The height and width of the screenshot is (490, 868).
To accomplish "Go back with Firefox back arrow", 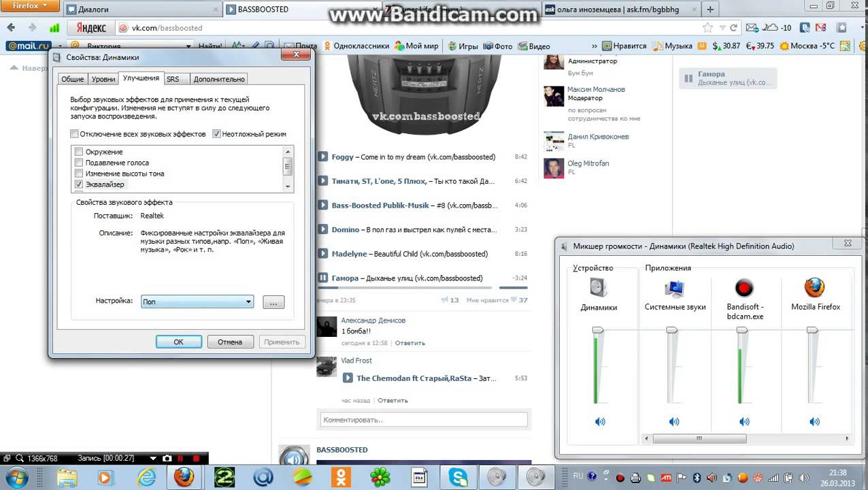I will tap(12, 28).
